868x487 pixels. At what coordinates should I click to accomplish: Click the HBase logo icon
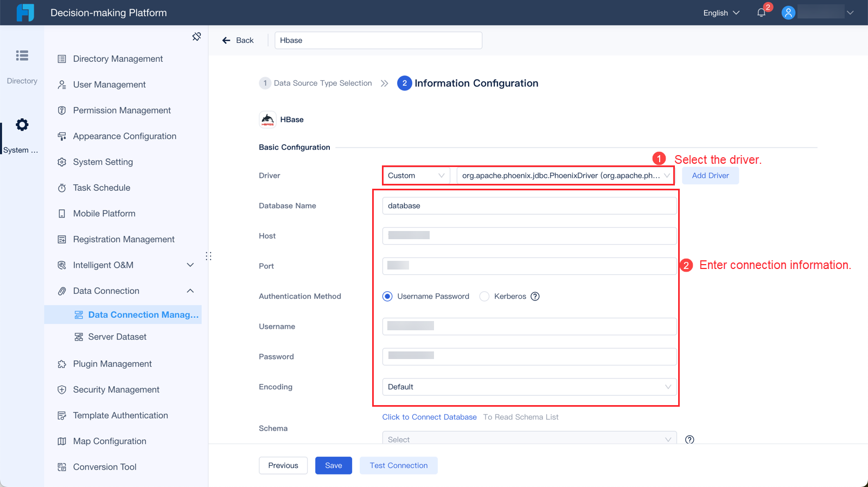click(267, 119)
